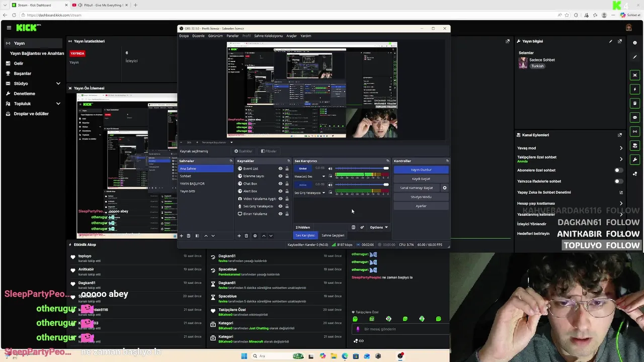The image size is (644, 362).
Task: Open virtual camera settings gear
Action: click(x=444, y=188)
